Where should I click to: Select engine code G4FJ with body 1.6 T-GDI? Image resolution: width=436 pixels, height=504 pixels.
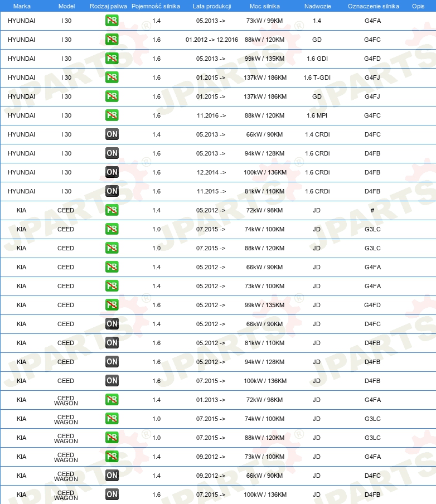pyautogui.click(x=372, y=77)
